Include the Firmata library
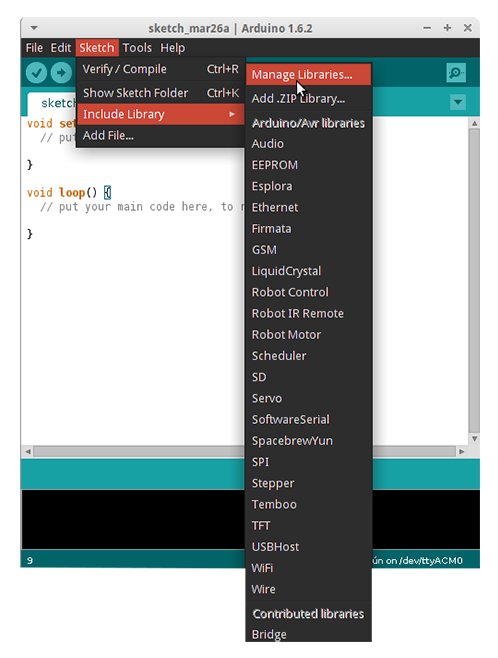 pyautogui.click(x=309, y=229)
